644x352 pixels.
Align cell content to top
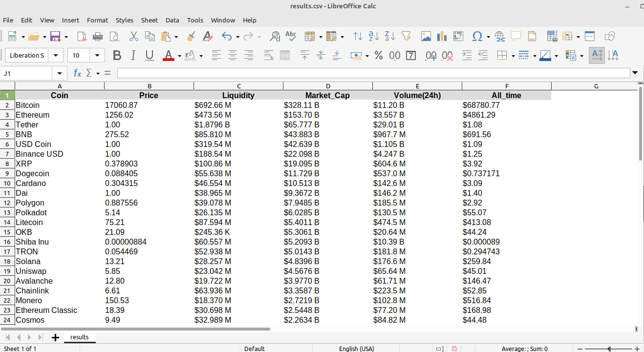point(304,55)
